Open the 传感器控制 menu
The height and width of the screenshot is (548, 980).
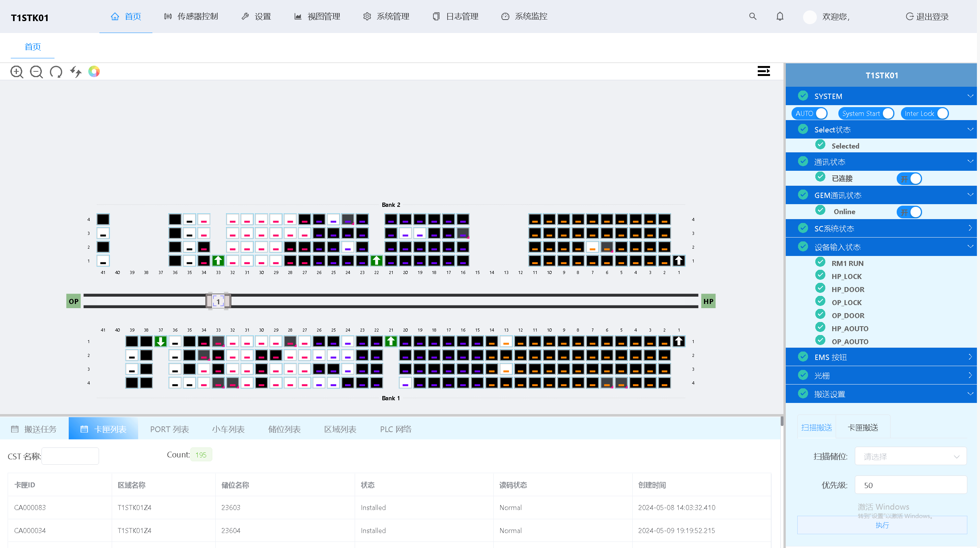point(191,17)
